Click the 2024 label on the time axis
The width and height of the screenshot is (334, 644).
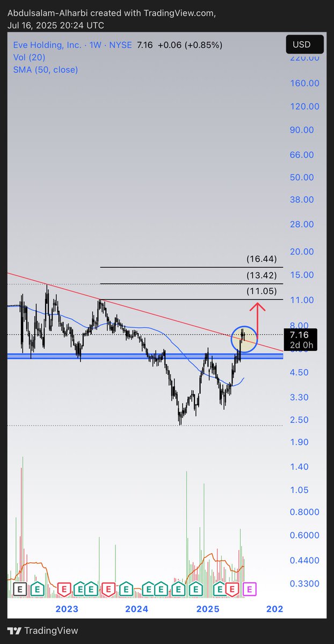(x=136, y=609)
